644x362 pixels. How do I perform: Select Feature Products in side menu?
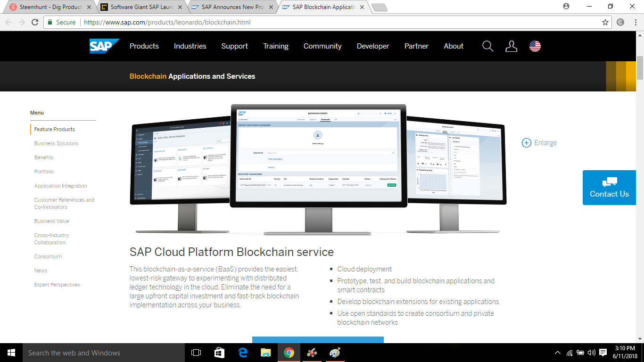pyautogui.click(x=55, y=129)
